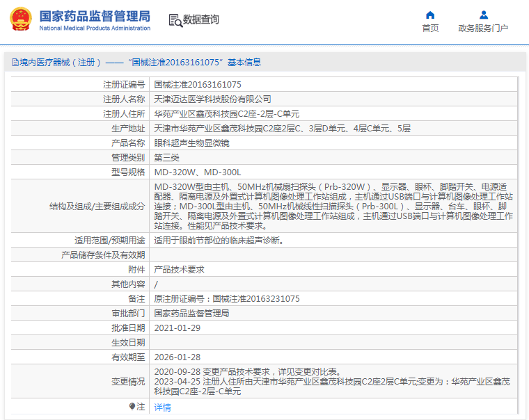Click National Medical Products Administration text
Viewport: 529px width, 420px height.
(x=95, y=29)
